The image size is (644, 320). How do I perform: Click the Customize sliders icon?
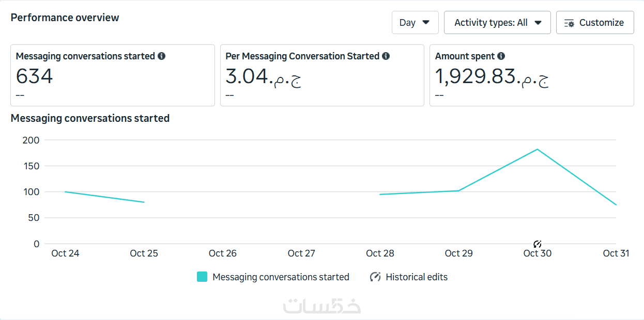coord(569,23)
